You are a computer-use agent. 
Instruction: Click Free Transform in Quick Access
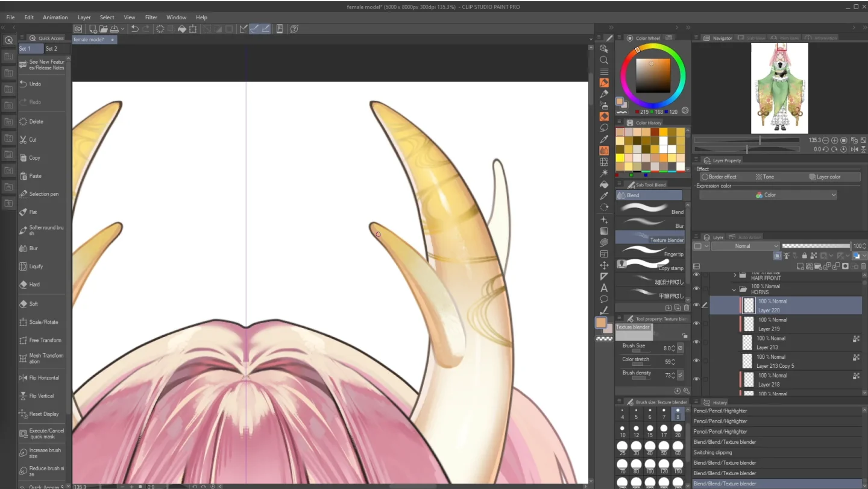tap(42, 340)
